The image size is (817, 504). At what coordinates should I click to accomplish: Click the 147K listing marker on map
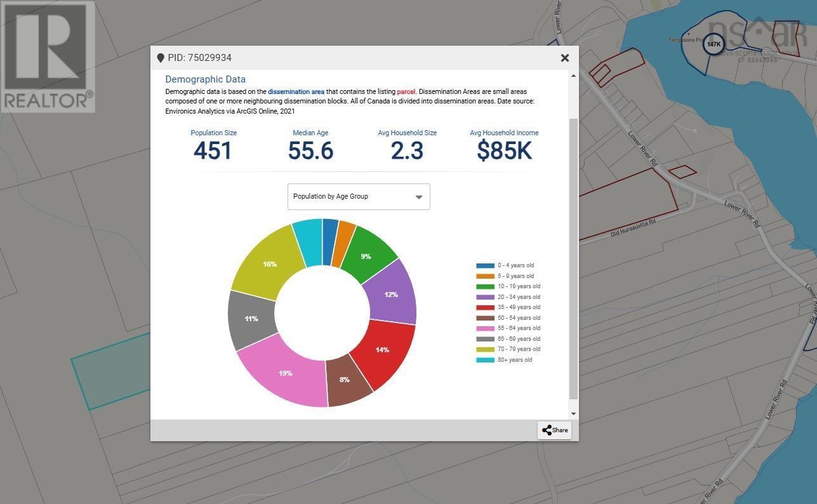(x=714, y=44)
